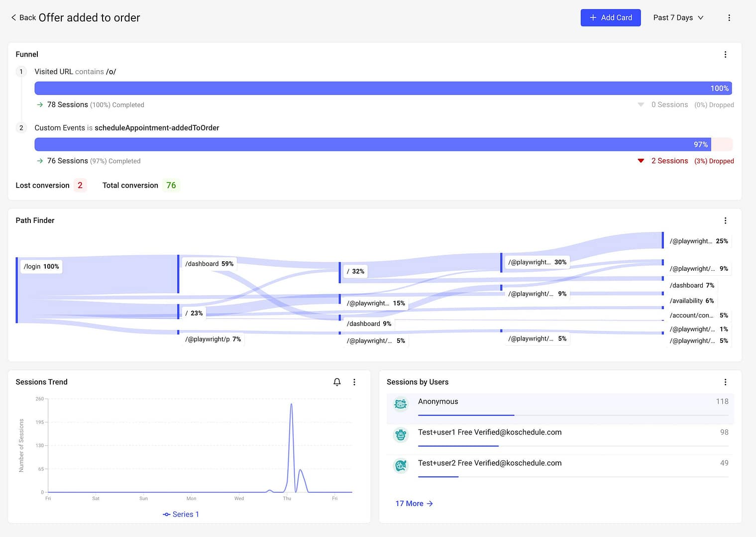Click the 76 Sessions completed link
Viewport: 756px width, 537px height.
pyautogui.click(x=68, y=161)
